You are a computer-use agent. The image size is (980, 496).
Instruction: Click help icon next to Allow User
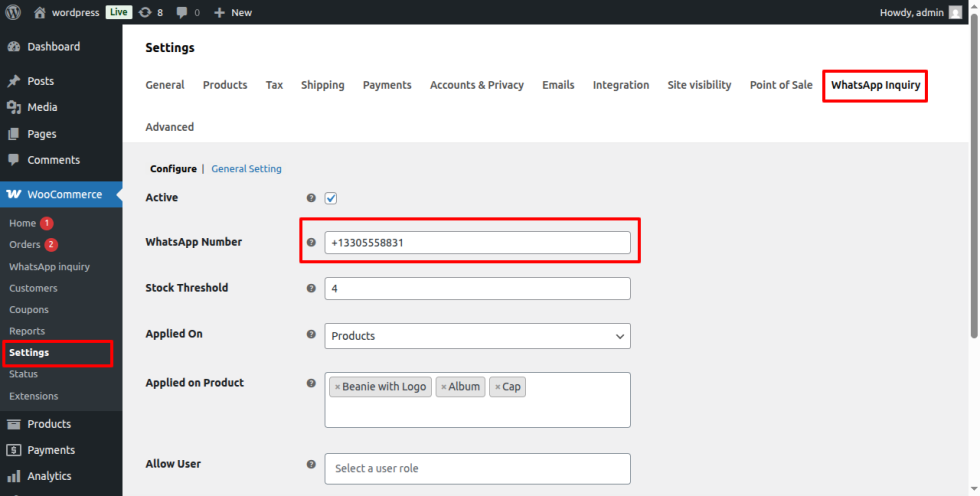(311, 464)
